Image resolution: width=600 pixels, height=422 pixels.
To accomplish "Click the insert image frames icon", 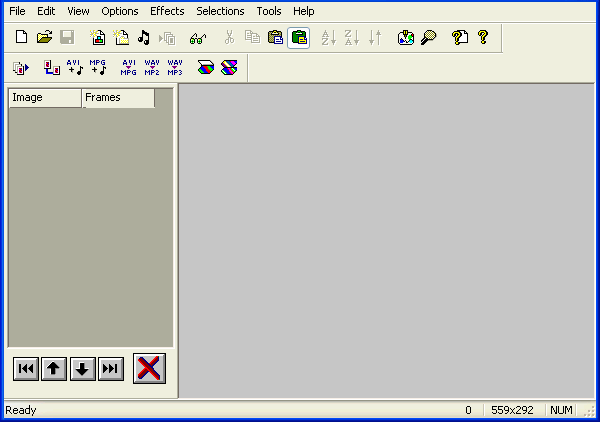I will coord(98,37).
